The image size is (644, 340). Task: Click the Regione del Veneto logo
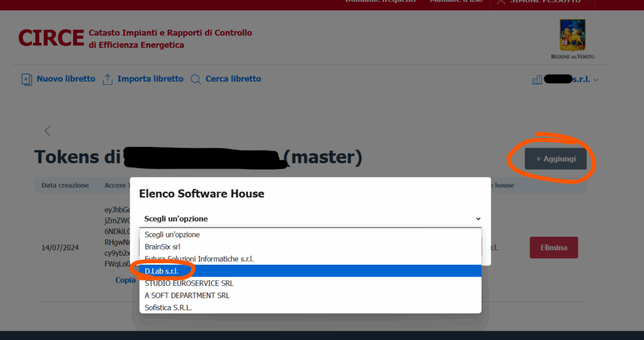(572, 39)
